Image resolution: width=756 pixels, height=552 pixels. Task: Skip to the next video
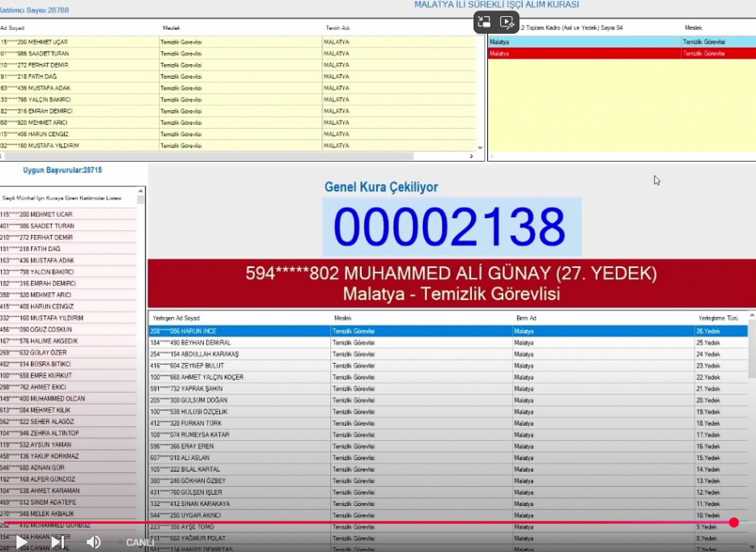pyautogui.click(x=56, y=541)
